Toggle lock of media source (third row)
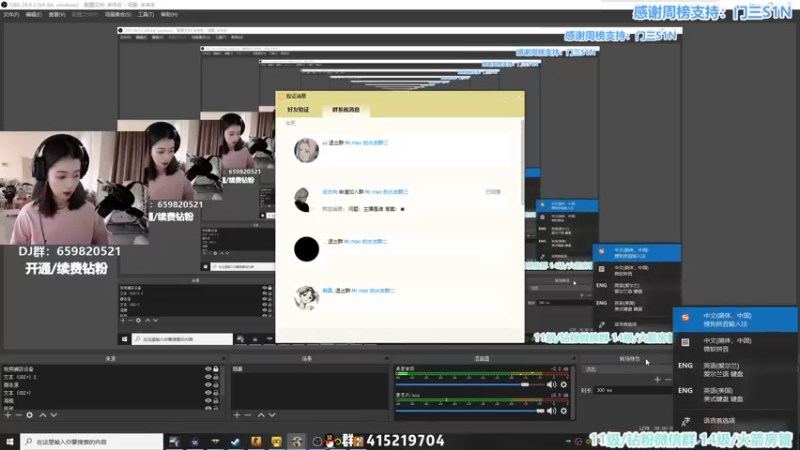 [x=216, y=385]
